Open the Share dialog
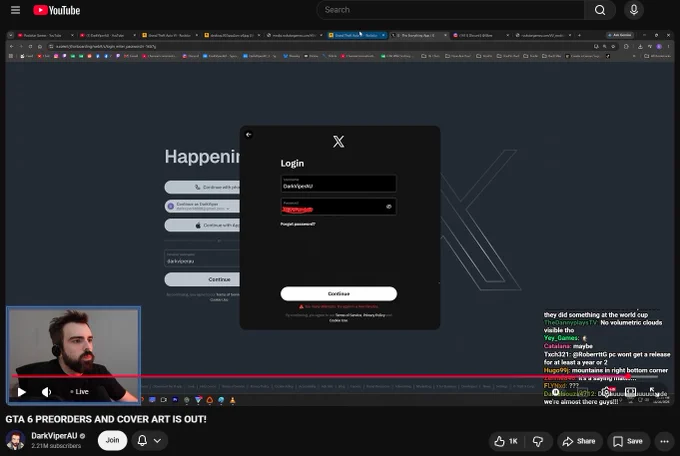Screen dimensions: 680x456 tap(579, 441)
